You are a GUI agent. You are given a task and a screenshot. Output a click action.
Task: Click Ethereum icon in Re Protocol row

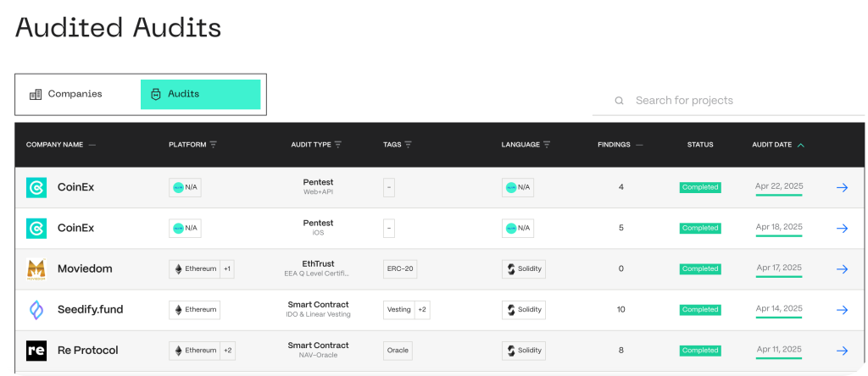(178, 351)
